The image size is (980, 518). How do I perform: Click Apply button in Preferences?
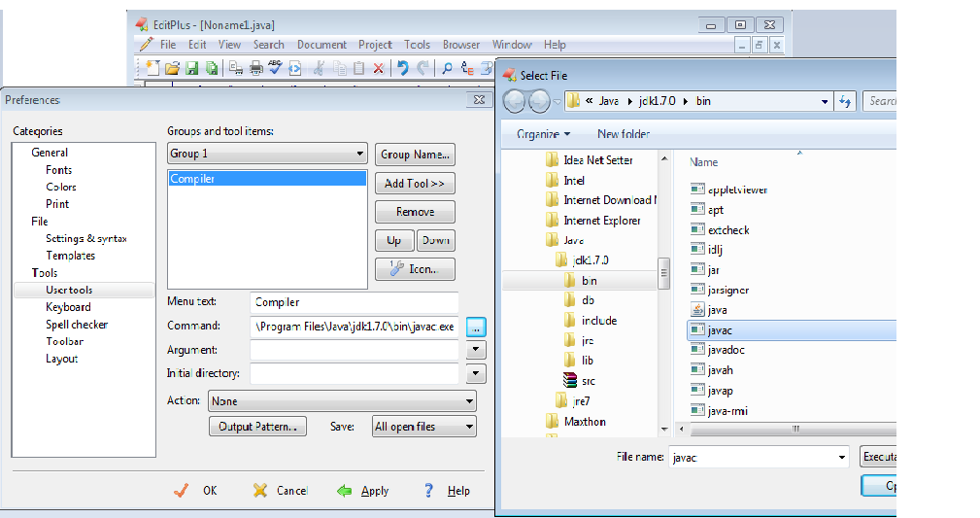[x=363, y=491]
